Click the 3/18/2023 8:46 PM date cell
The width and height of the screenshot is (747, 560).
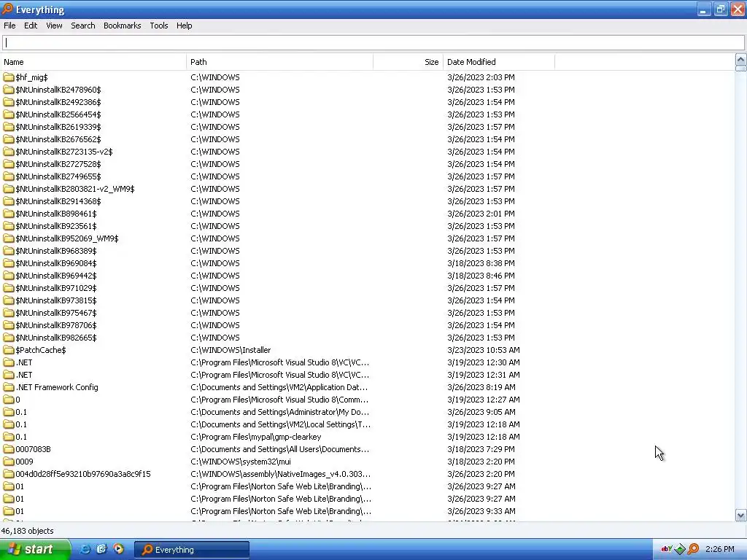tap(481, 276)
